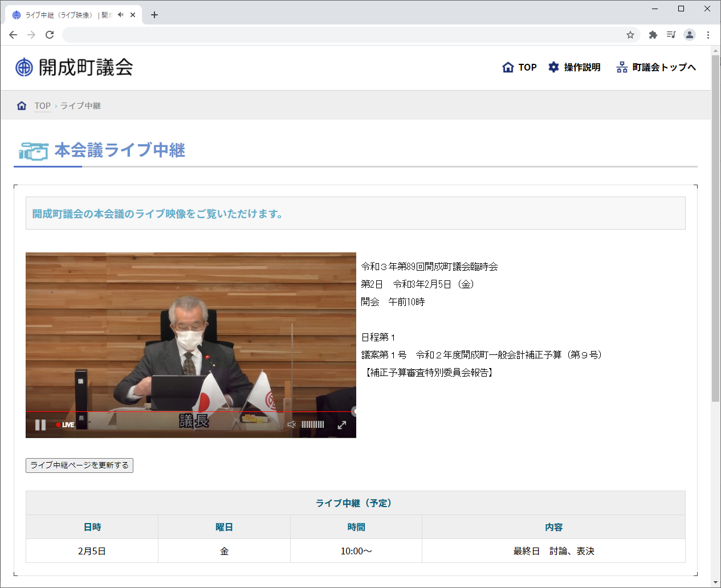Click the 日時 column header
Screen dimensions: 721x588
(x=92, y=527)
